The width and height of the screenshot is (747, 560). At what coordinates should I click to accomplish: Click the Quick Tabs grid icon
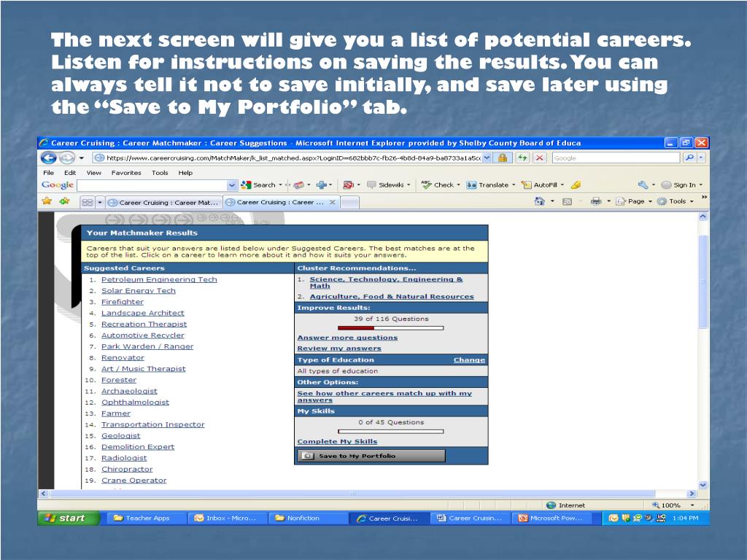pyautogui.click(x=88, y=203)
